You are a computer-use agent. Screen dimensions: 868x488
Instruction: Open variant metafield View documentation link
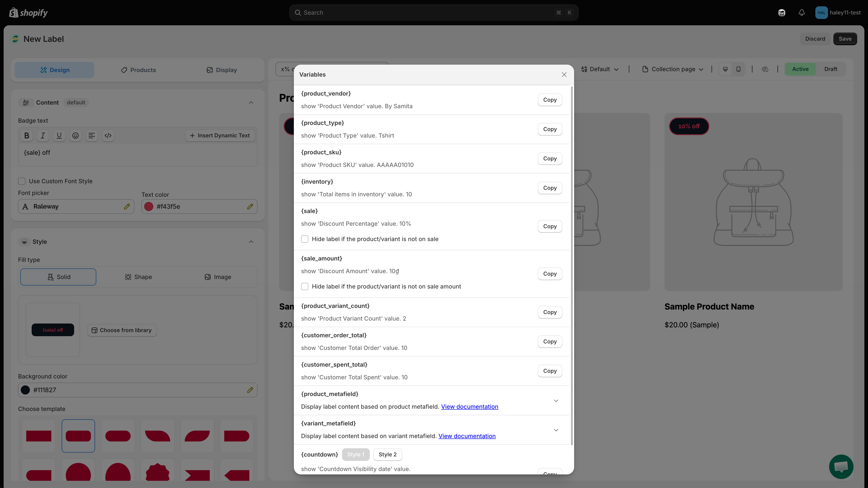pos(467,436)
